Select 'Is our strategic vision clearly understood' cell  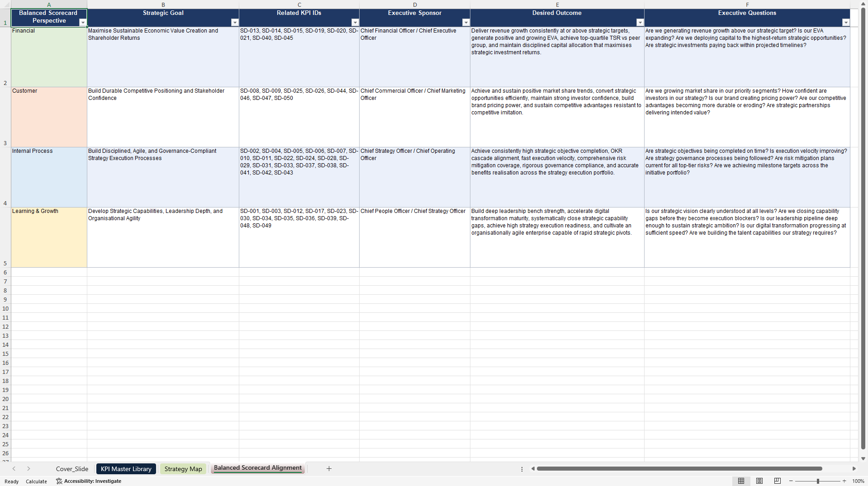pos(747,237)
